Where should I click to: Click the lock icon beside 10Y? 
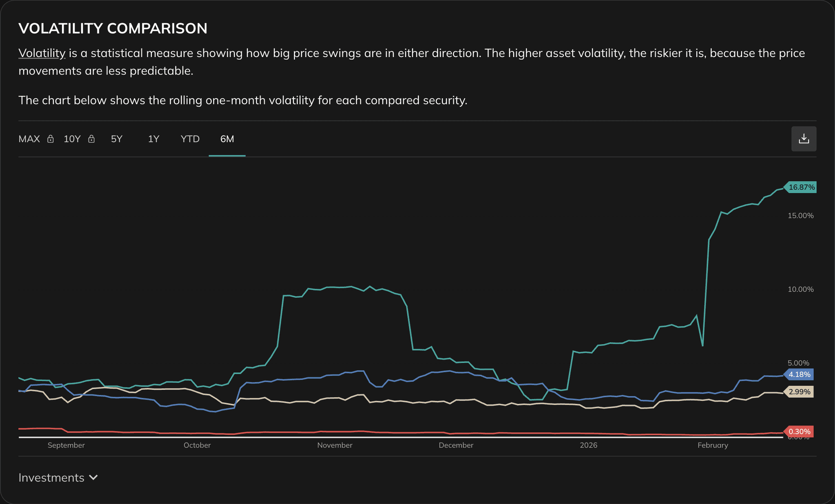91,139
